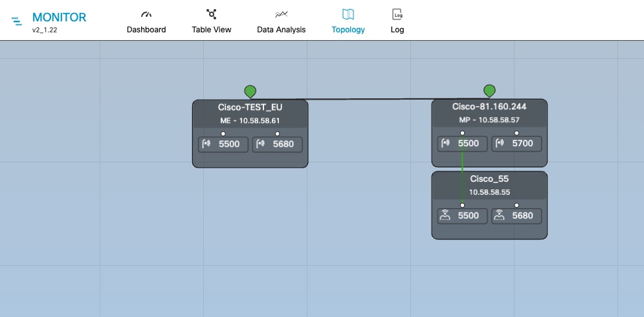Switch to Table View tab

pos(212,22)
